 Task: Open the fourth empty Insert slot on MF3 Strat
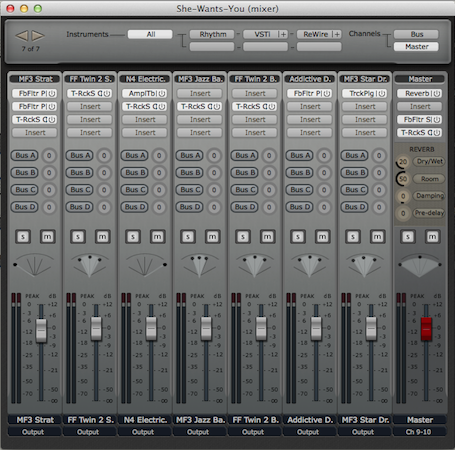tap(35, 133)
